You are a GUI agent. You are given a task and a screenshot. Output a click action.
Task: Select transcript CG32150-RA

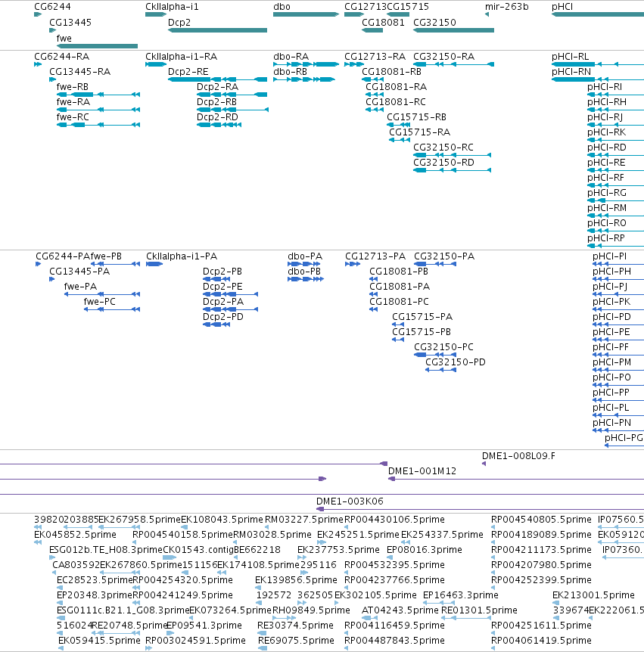tap(443, 57)
